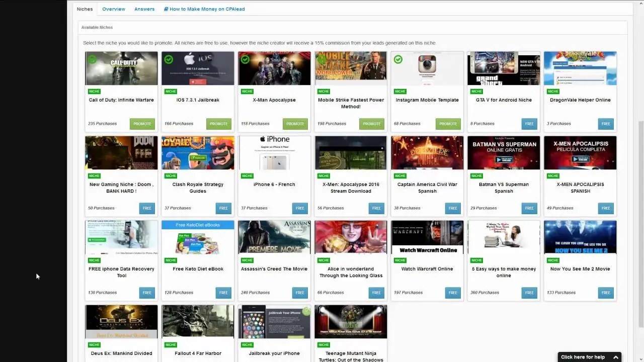This screenshot has height=362, width=644.
Task: Click the chevron arrow on the help bar
Action: tap(615, 357)
